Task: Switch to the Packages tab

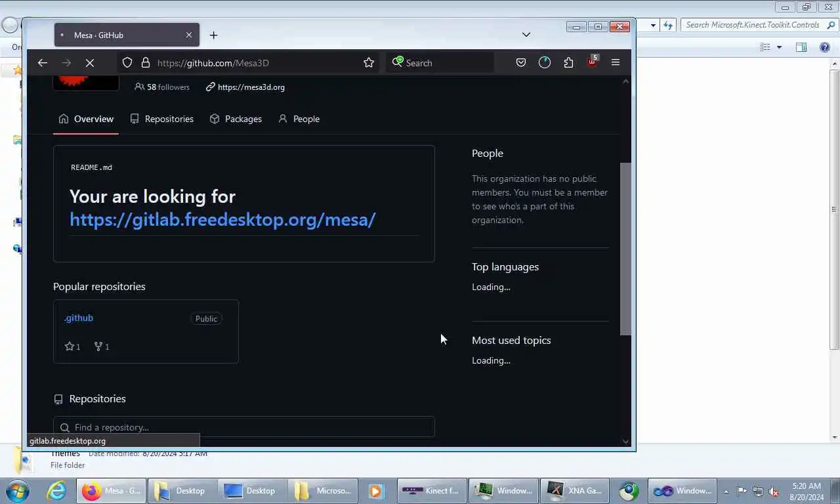Action: point(236,119)
